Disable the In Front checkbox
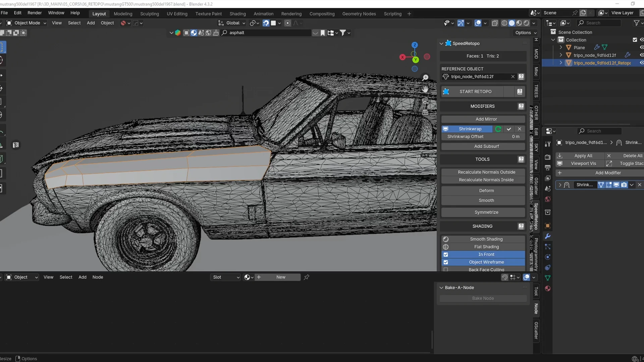Image resolution: width=644 pixels, height=362 pixels. 446,255
